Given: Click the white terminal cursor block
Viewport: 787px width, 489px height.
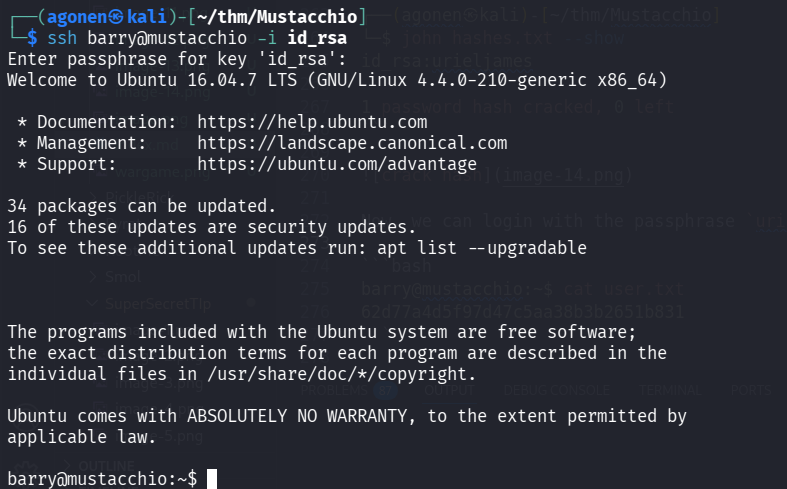Looking at the screenshot, I should pyautogui.click(x=212, y=479).
